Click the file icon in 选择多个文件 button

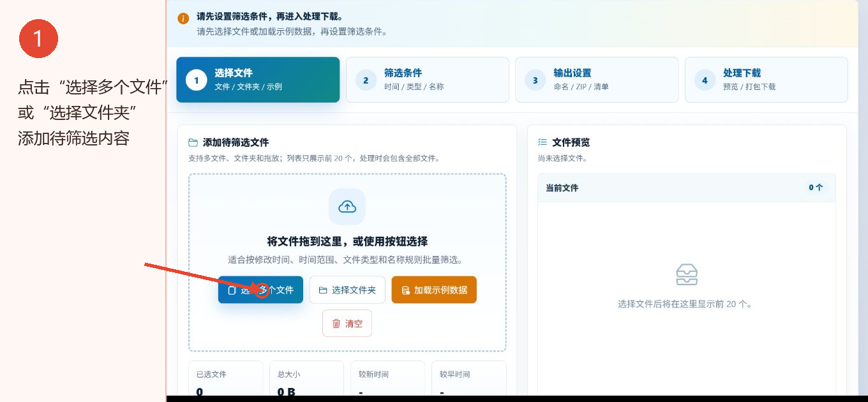[x=232, y=290]
